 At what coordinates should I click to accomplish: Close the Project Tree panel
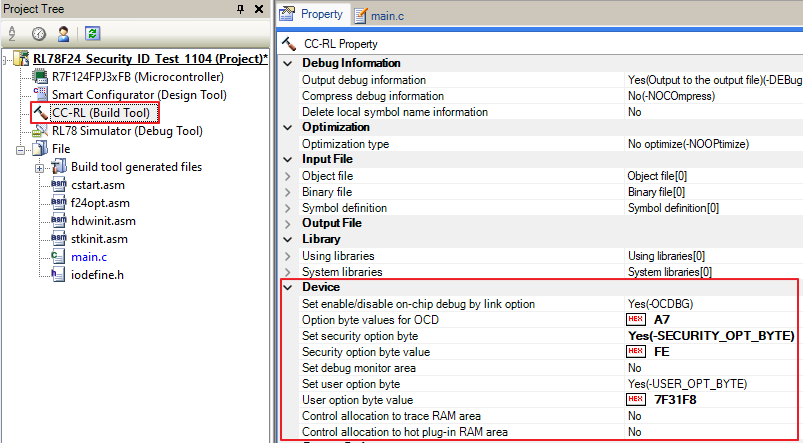(x=259, y=9)
